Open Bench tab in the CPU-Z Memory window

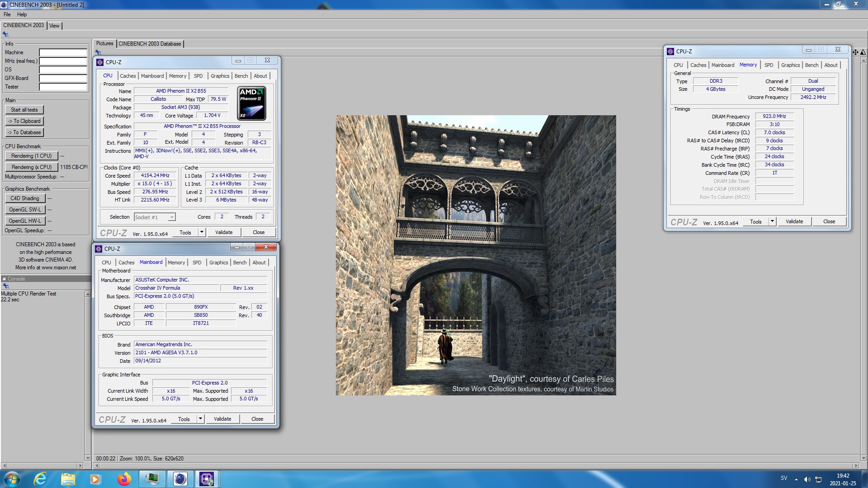(x=811, y=65)
